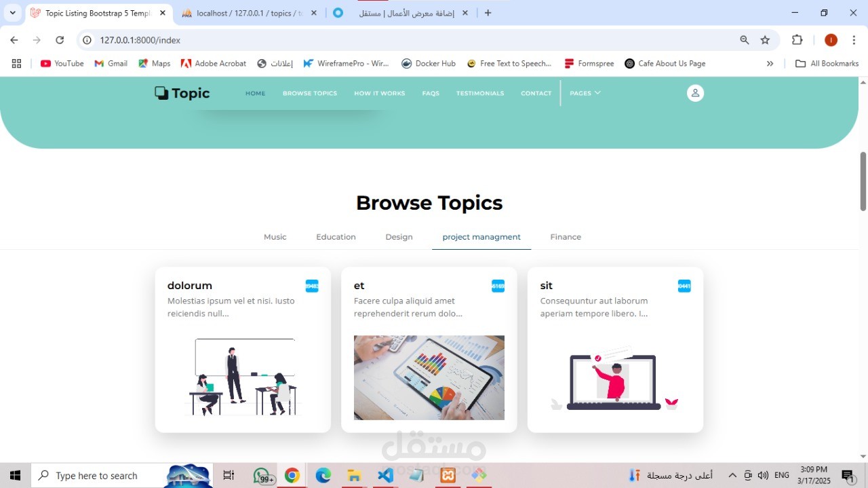Screen dimensions: 868x488
Task: Show hidden system tray icons
Action: tap(732, 475)
